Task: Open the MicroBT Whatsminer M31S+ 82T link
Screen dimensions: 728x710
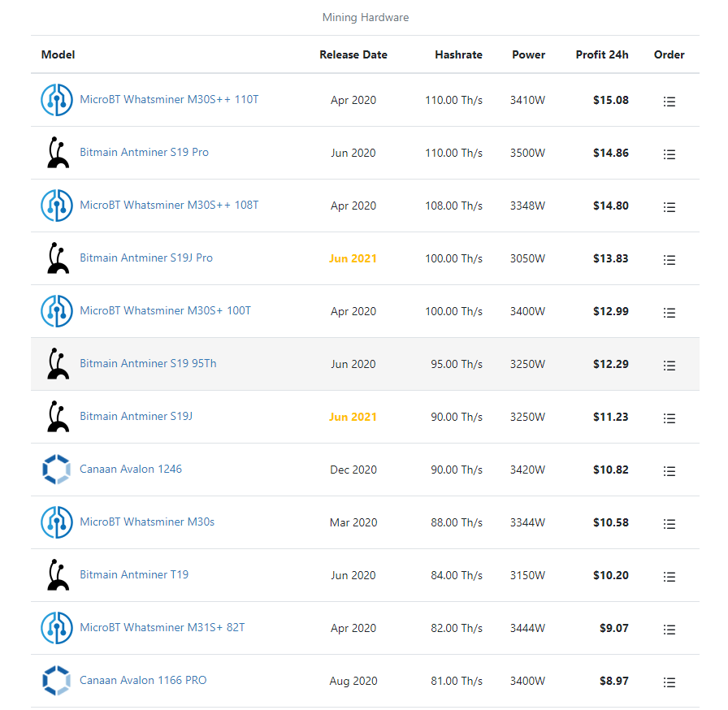Action: pos(162,627)
